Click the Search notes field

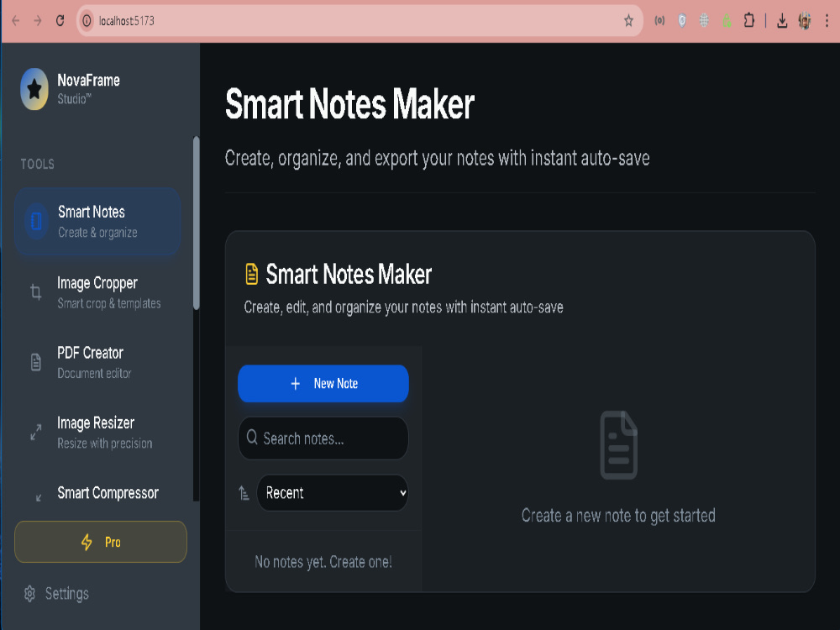323,438
